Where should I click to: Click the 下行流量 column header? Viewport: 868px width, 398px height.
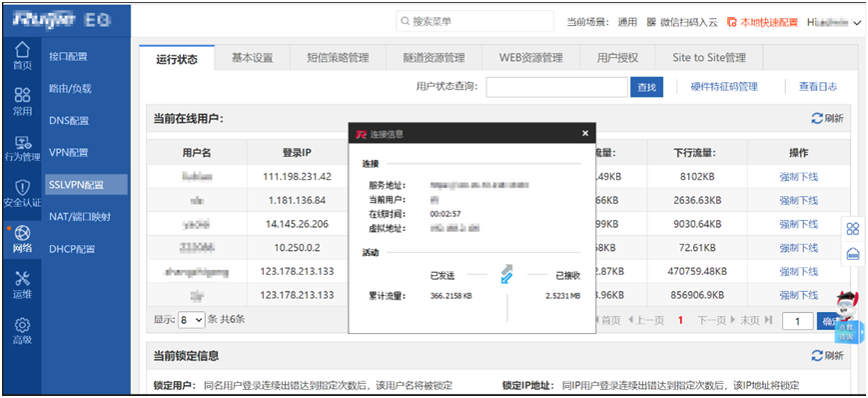697,152
